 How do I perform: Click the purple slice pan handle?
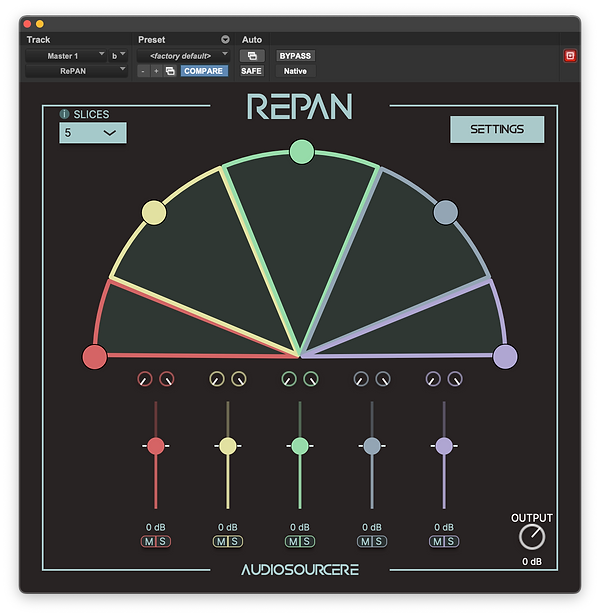click(x=505, y=357)
